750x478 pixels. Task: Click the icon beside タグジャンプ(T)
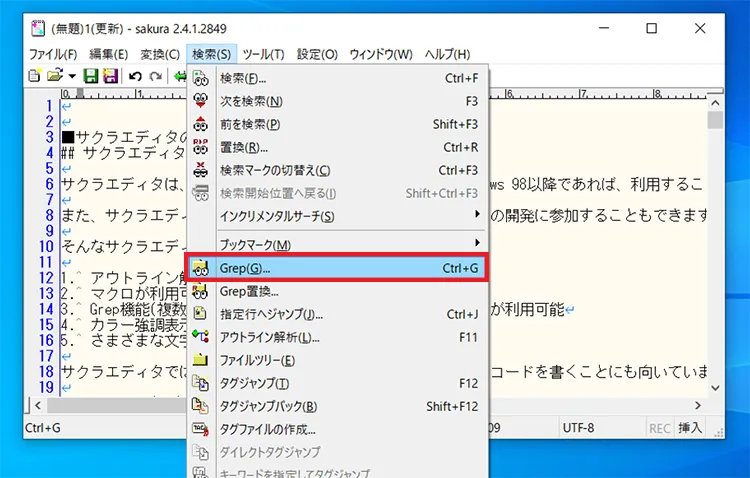point(200,383)
